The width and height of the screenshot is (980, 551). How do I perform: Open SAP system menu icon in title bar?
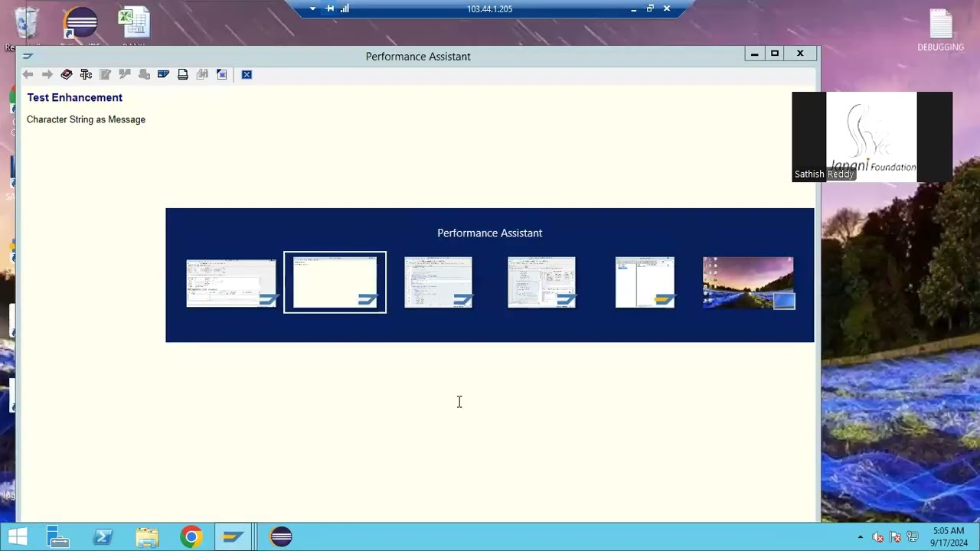point(28,56)
